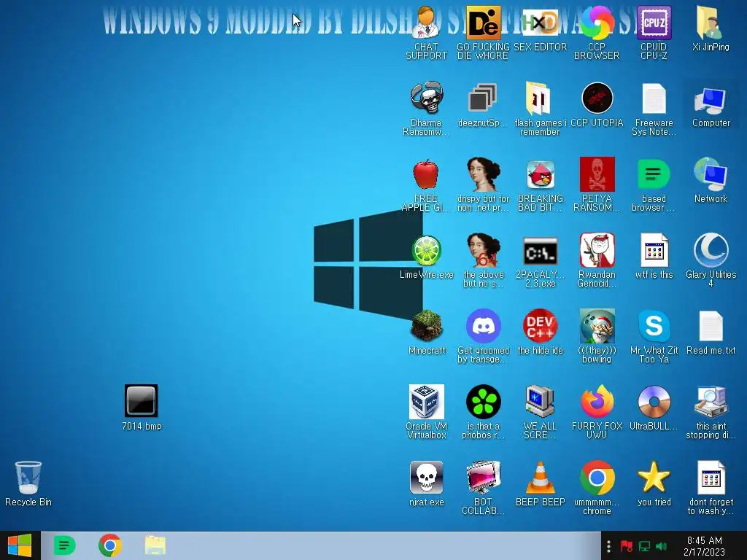
Task: Launch the CCP BROWSER desktop icon
Action: coord(597,34)
